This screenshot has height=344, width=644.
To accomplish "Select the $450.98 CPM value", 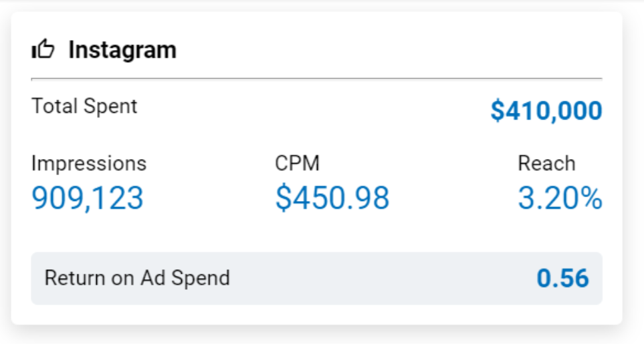I will pos(332,198).
